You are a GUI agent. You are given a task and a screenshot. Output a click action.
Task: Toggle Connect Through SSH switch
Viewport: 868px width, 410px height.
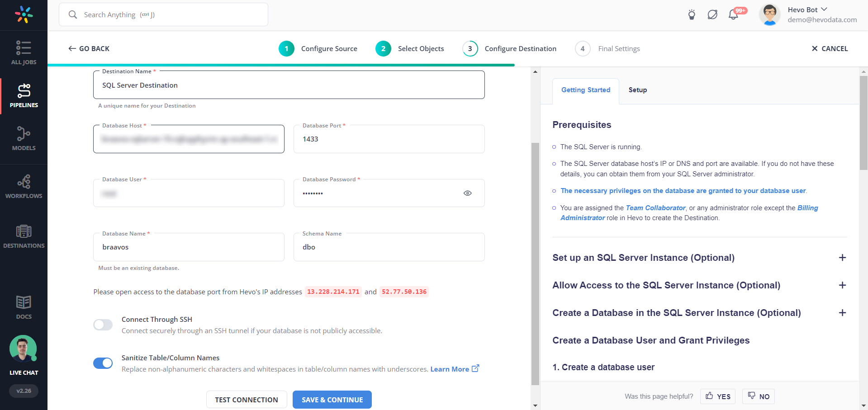[103, 325]
